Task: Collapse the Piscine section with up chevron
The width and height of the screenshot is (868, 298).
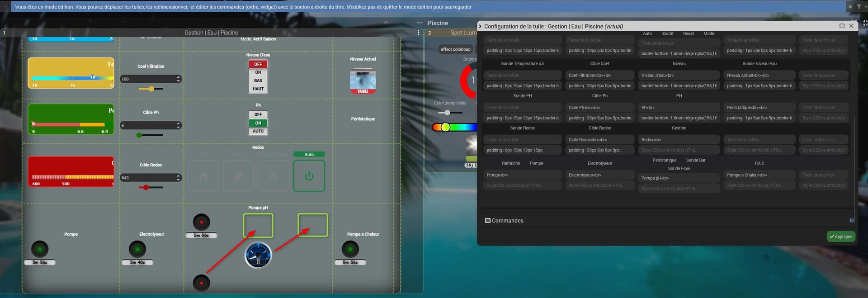Action: click(386, 23)
